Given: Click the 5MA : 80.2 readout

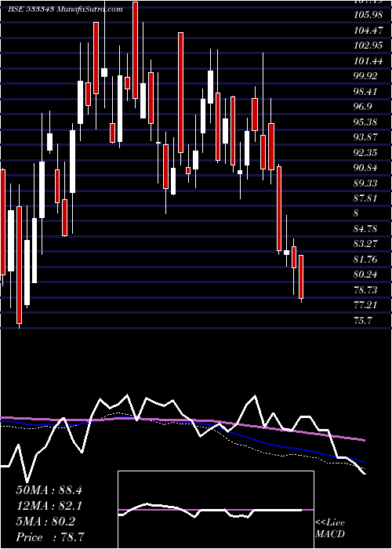Looking at the screenshot, I should point(45,522).
